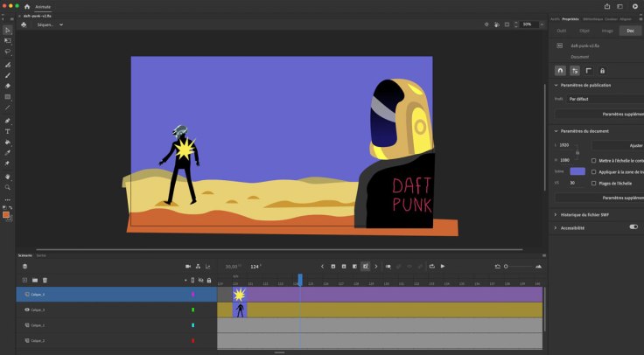644x355 pixels.
Task: Select the Paint Bucket tool
Action: tap(7, 142)
